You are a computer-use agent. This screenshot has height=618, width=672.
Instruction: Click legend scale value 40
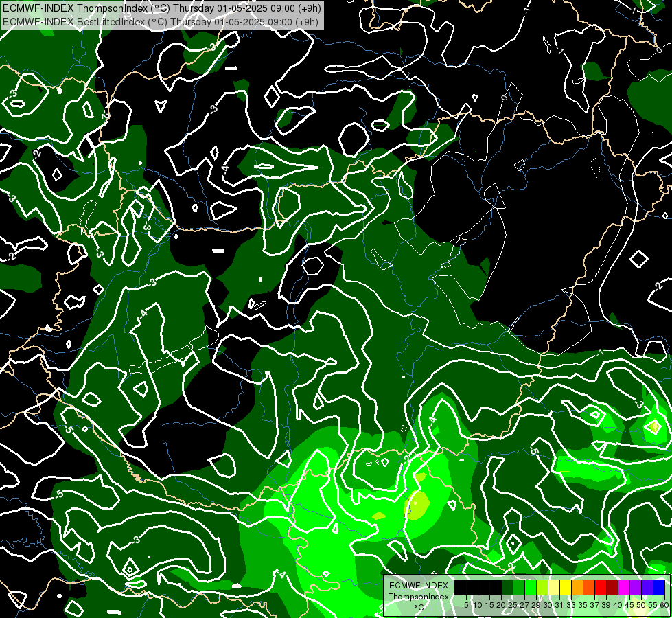point(618,605)
